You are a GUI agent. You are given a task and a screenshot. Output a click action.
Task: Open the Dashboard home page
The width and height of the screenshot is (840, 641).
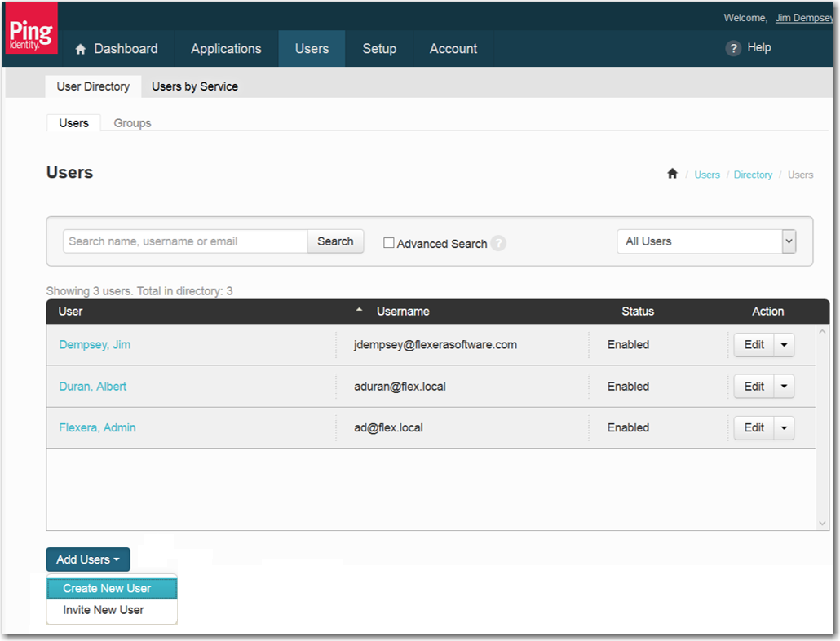(116, 49)
